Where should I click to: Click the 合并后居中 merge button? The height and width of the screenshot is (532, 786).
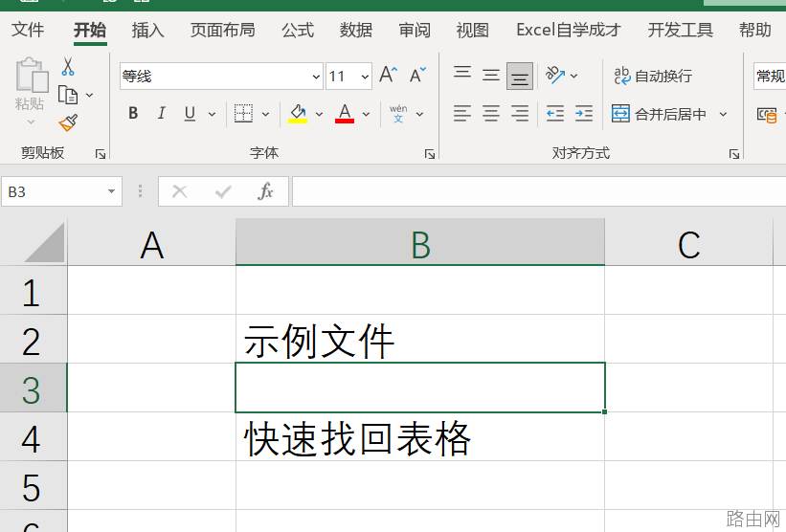point(660,114)
